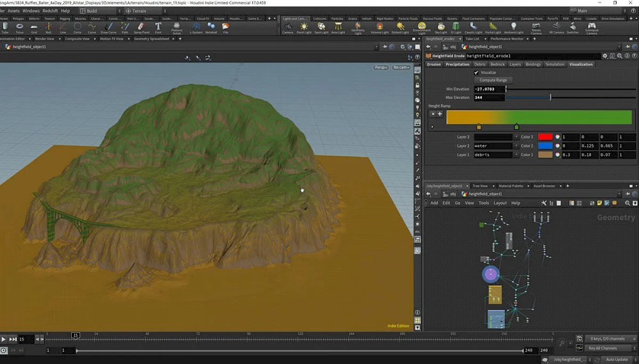The width and height of the screenshot is (639, 364).
Task: Open the Windows menu
Action: point(31,11)
